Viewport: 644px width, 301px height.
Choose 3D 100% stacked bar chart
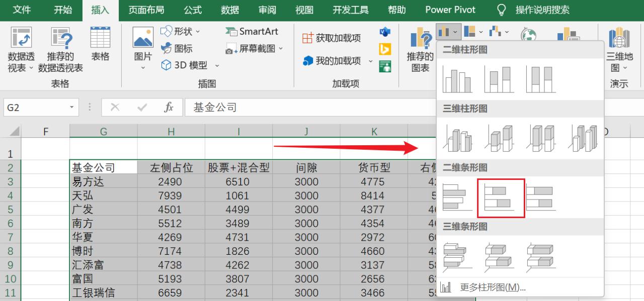pos(541,256)
